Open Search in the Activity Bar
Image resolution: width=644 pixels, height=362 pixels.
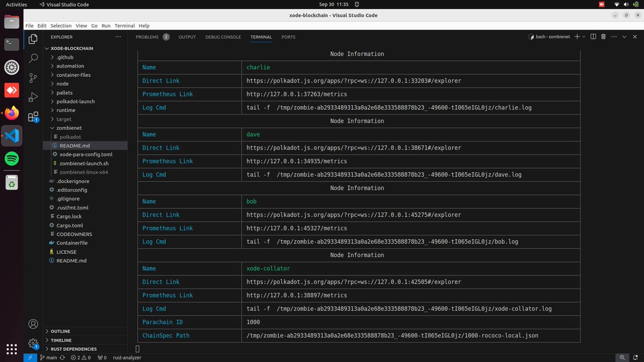point(33,56)
